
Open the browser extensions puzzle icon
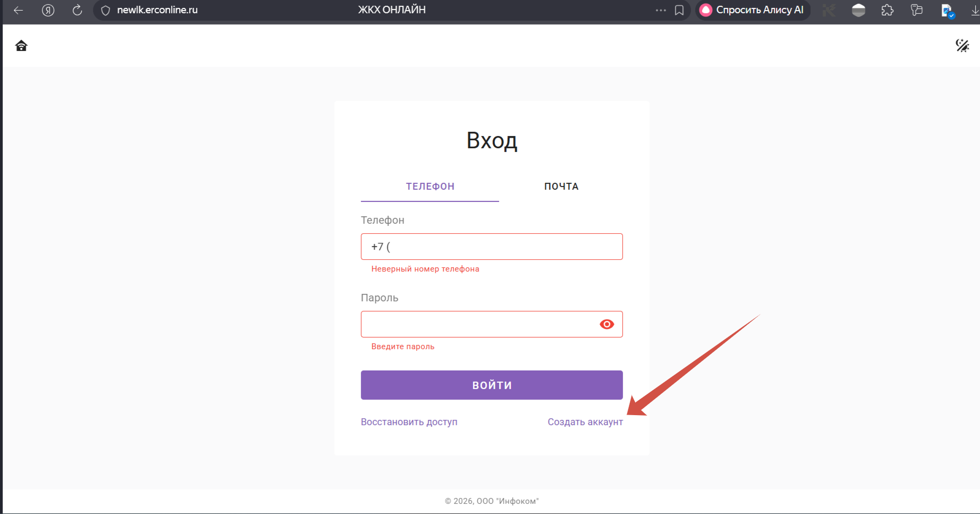click(888, 10)
